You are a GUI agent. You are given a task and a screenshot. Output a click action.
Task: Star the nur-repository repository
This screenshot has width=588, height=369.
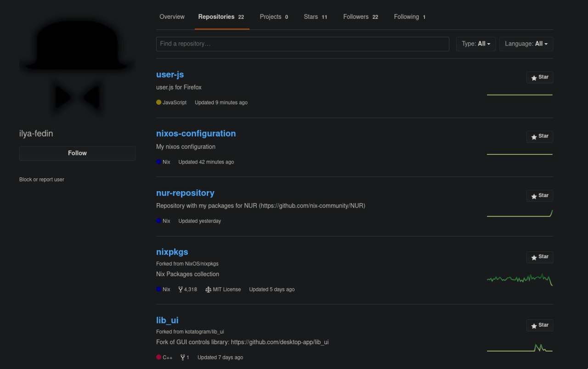[x=540, y=196]
